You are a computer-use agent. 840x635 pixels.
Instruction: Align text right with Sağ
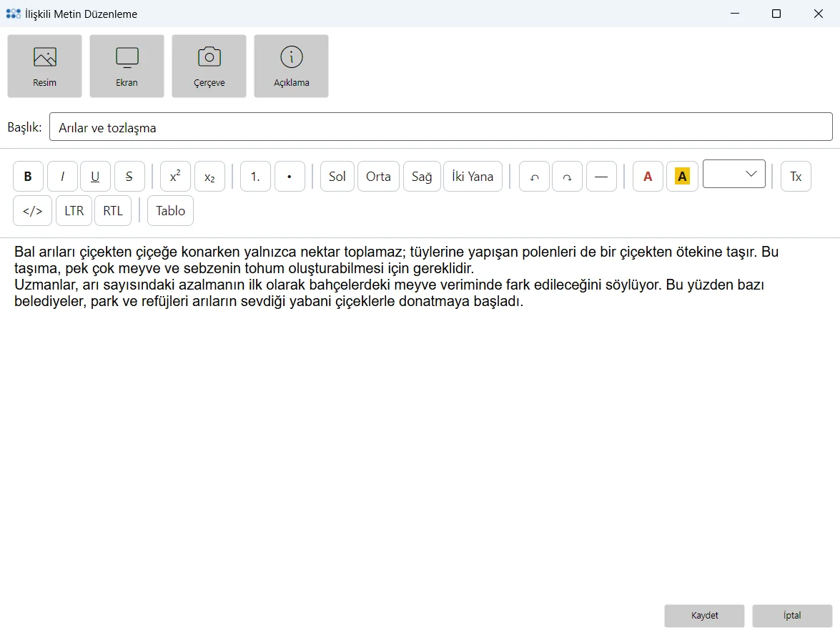click(x=422, y=177)
